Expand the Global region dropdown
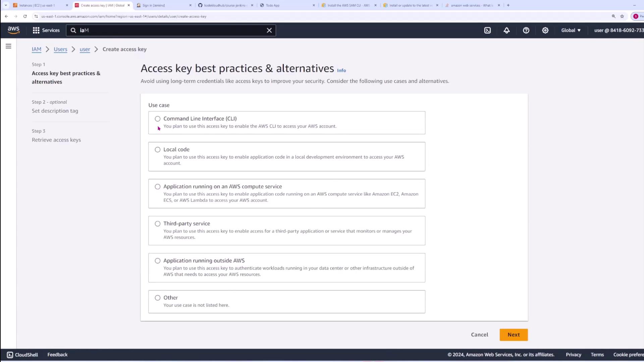 [x=571, y=30]
